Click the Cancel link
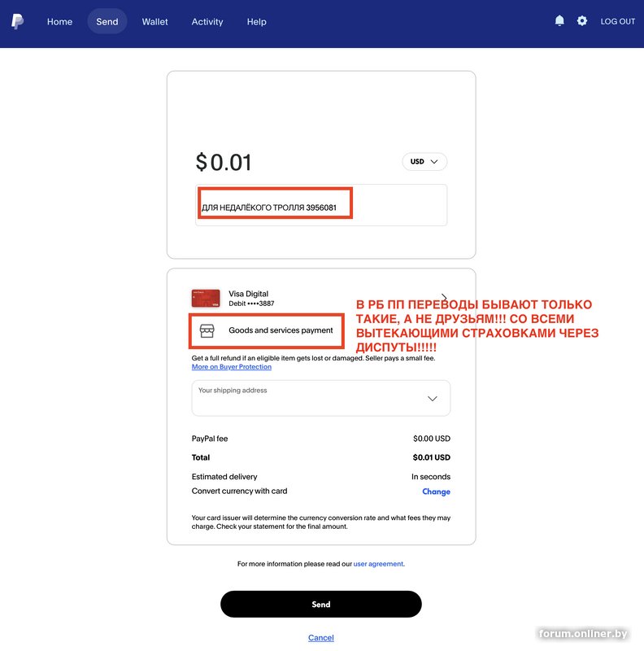This screenshot has height=651, width=644. (321, 638)
